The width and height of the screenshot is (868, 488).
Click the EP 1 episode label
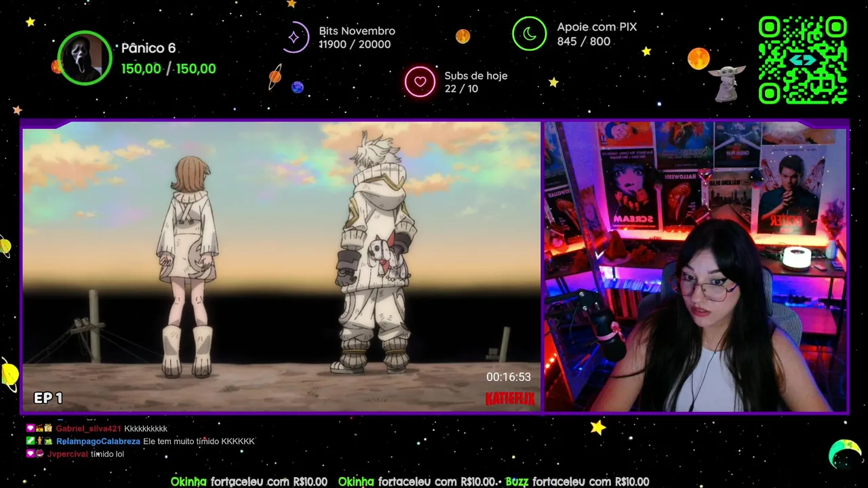pos(48,398)
